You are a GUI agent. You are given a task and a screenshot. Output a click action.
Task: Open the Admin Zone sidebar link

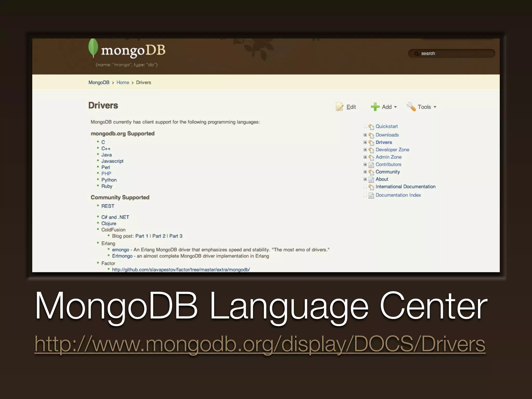pyautogui.click(x=389, y=157)
